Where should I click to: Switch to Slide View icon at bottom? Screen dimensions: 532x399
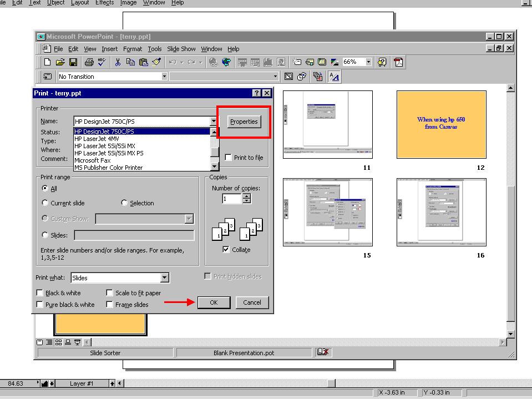click(40, 342)
